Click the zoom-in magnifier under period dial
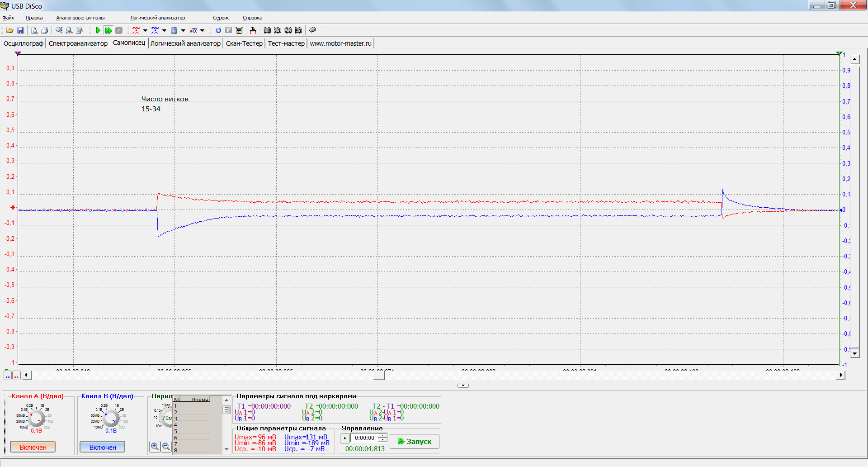 point(155,447)
